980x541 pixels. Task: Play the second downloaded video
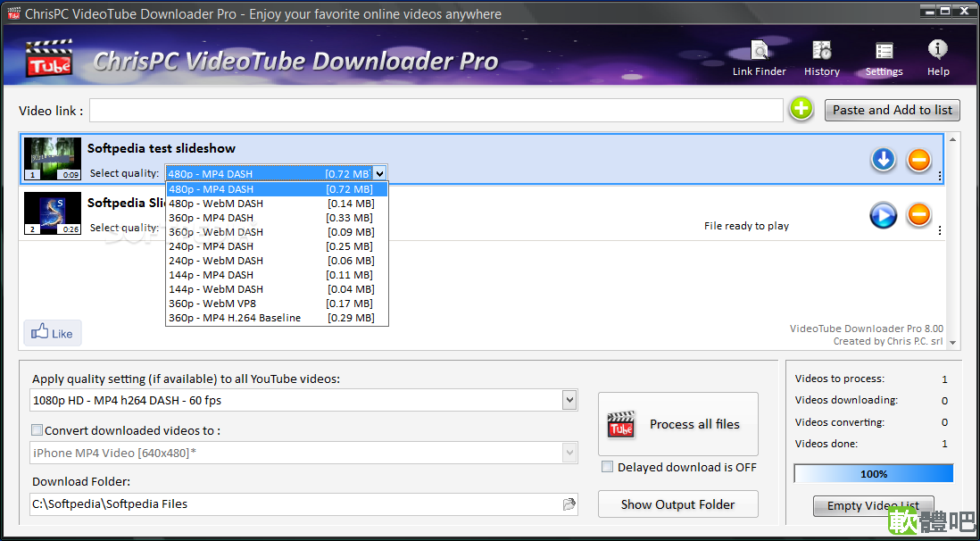pyautogui.click(x=883, y=216)
